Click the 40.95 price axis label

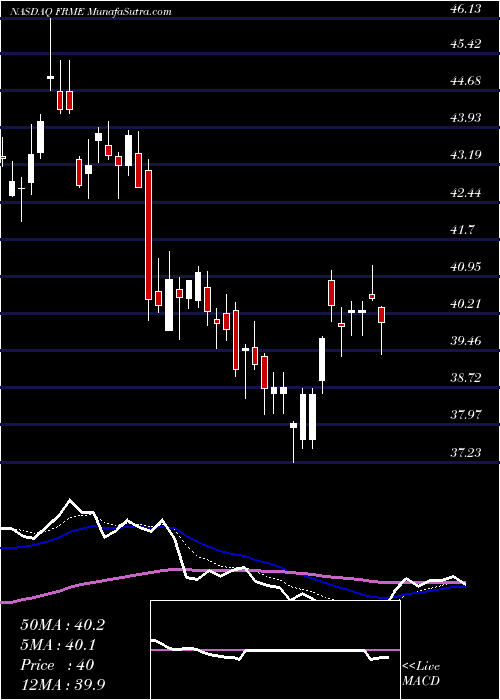466,267
